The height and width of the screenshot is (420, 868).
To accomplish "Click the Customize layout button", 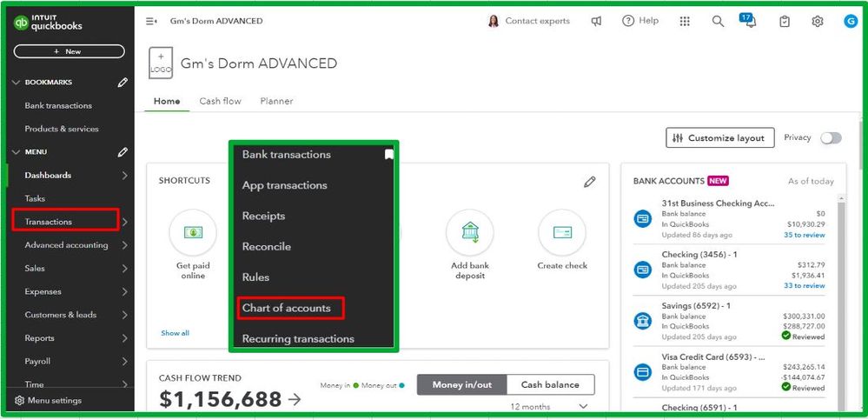I will 719,138.
